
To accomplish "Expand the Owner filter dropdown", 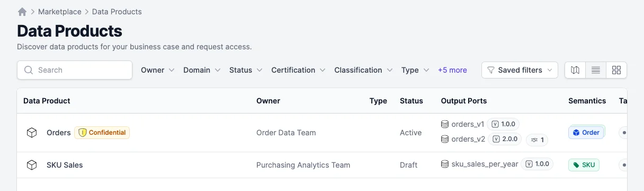I will point(158,70).
